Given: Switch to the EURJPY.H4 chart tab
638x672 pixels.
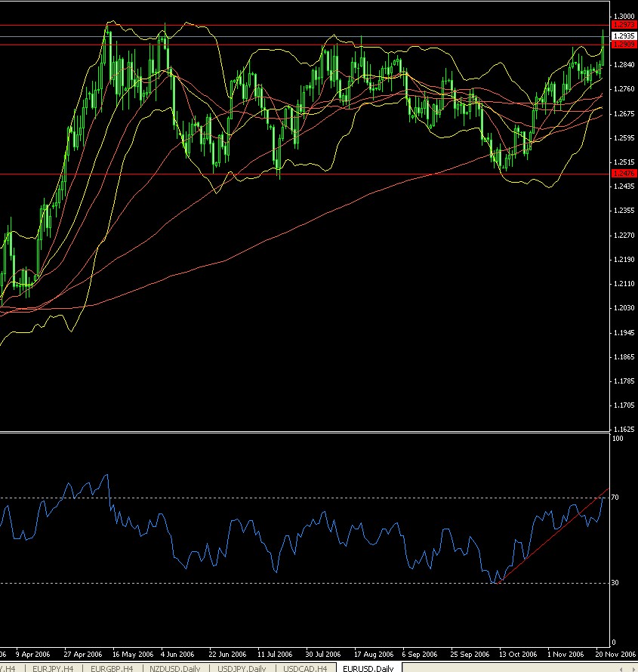Looking at the screenshot, I should [53, 668].
